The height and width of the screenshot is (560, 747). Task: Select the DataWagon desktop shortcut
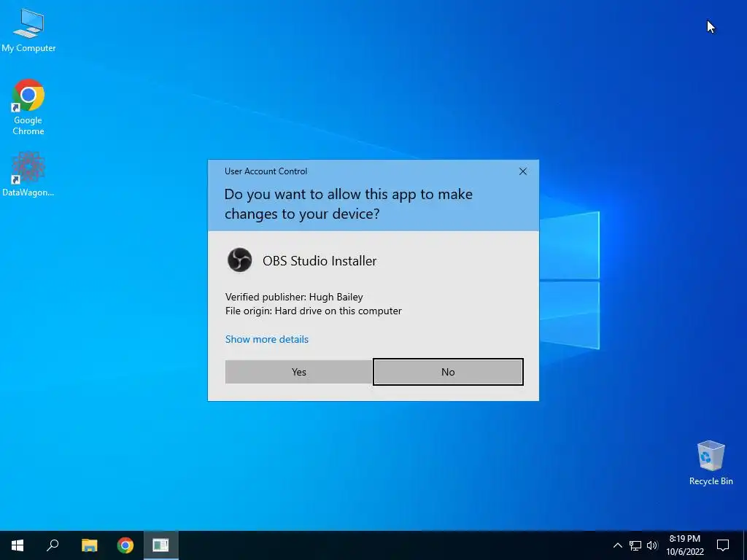pyautogui.click(x=28, y=174)
